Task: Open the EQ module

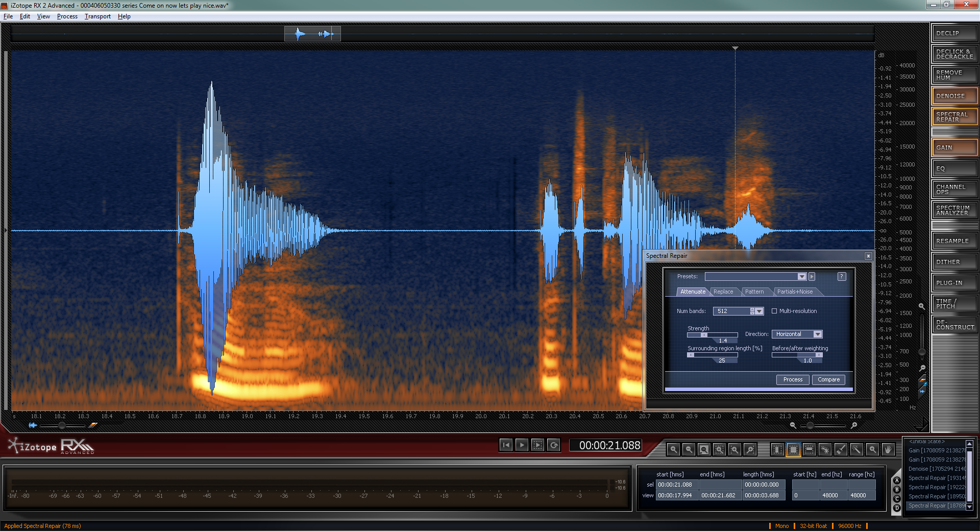Action: point(954,168)
